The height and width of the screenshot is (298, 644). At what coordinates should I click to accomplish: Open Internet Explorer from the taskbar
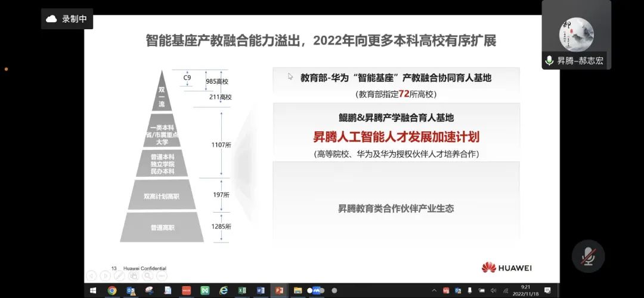224,291
